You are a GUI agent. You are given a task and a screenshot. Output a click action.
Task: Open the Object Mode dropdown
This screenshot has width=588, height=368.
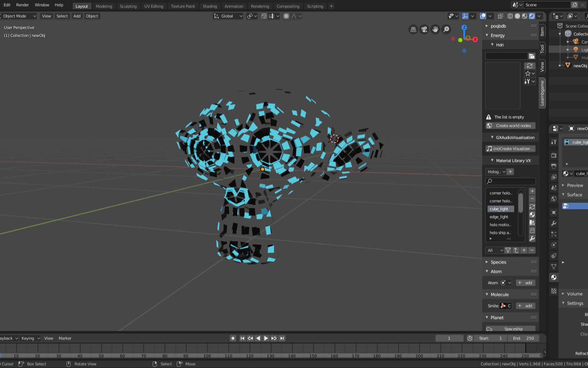pos(19,16)
